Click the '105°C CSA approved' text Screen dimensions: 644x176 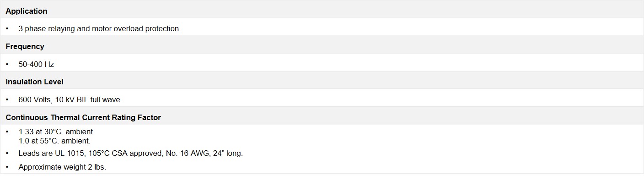127,153
